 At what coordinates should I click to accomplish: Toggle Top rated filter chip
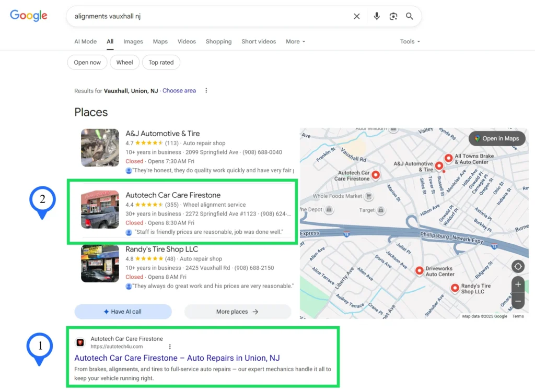click(x=161, y=63)
